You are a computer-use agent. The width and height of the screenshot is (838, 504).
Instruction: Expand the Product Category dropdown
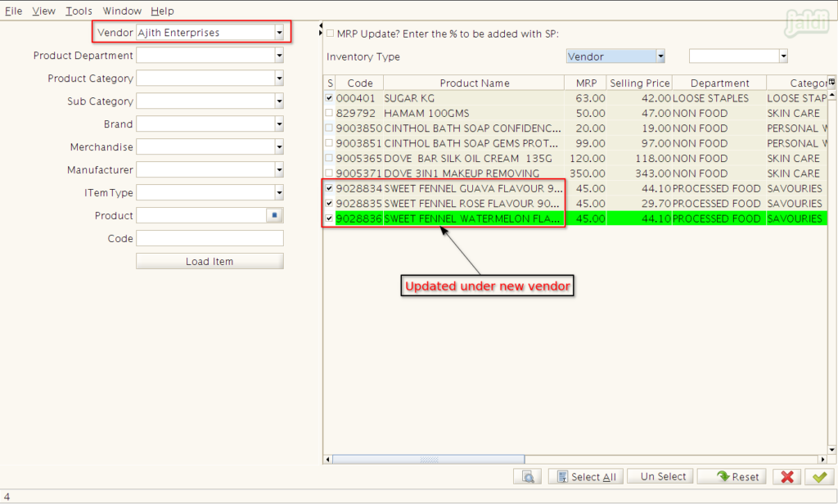pos(279,78)
